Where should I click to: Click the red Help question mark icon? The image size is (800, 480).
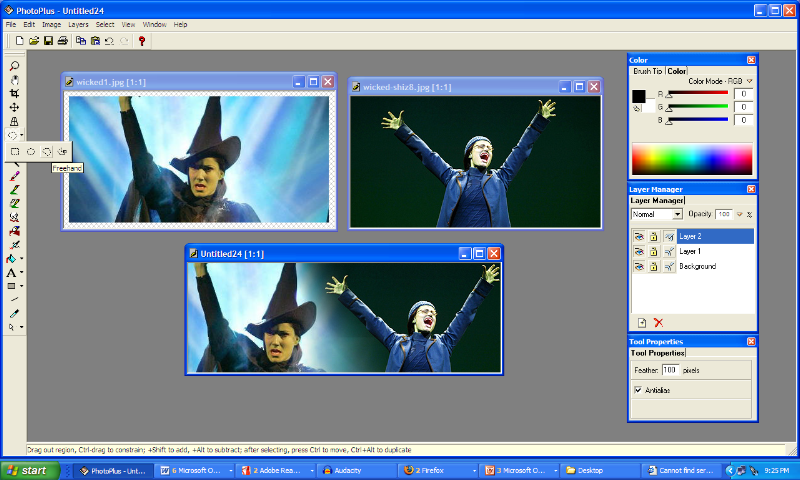(142, 41)
